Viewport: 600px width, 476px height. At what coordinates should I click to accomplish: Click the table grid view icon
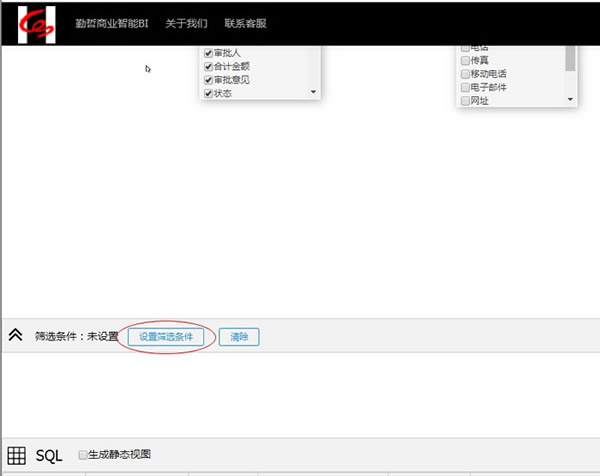(x=16, y=455)
